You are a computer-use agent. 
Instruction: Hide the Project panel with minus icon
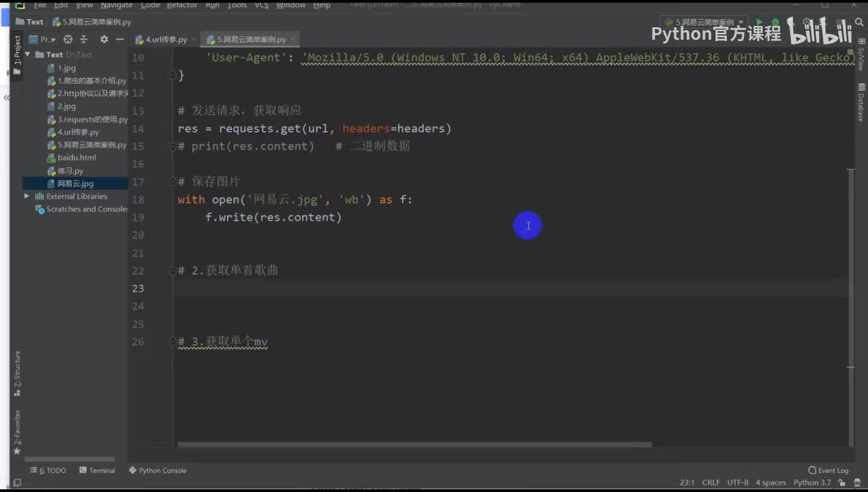coord(118,40)
